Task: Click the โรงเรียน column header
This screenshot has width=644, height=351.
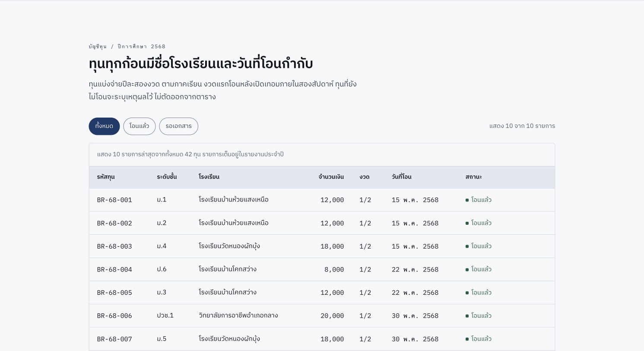Action: click(209, 177)
